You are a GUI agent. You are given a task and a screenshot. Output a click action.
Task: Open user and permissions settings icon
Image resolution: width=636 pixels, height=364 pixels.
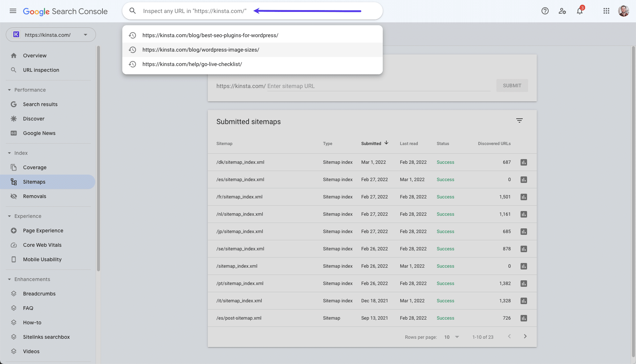coord(562,11)
